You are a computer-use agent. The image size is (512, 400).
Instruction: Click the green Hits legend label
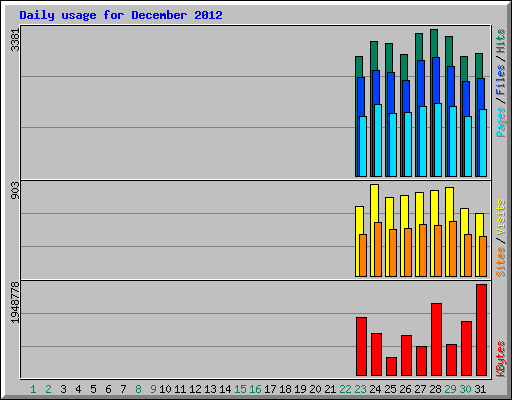501,41
